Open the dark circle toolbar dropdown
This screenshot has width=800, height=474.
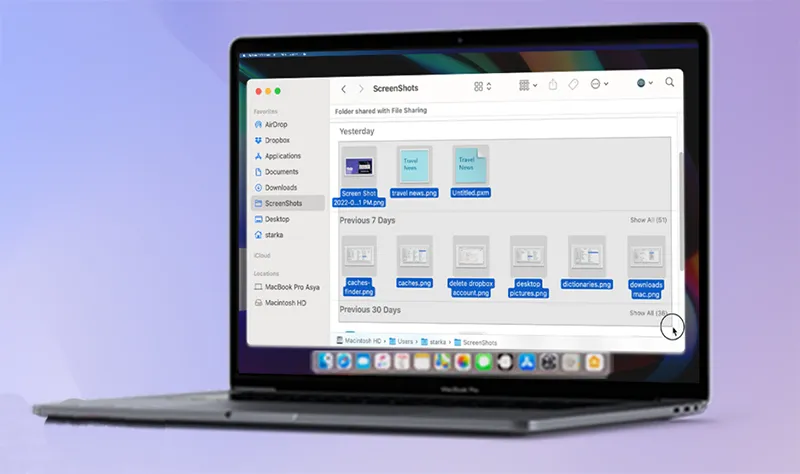(x=644, y=83)
